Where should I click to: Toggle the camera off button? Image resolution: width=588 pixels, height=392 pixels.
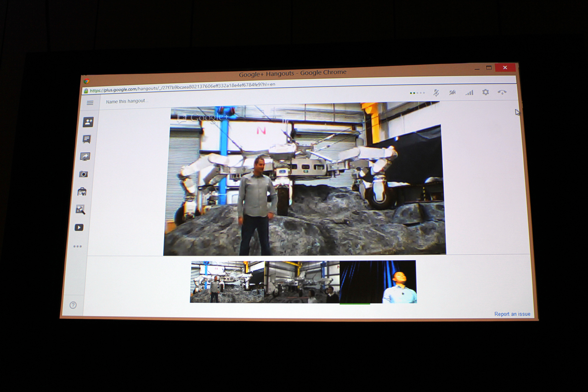(x=452, y=93)
